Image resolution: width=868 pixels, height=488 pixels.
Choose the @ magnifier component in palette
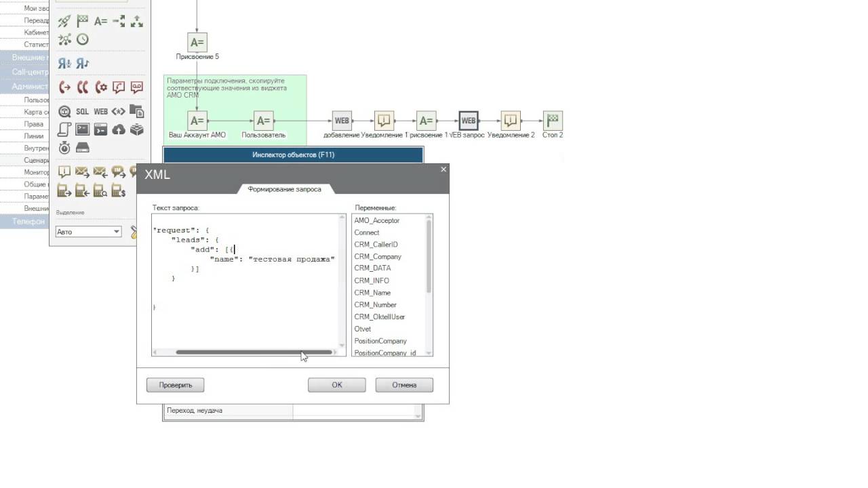click(x=64, y=111)
